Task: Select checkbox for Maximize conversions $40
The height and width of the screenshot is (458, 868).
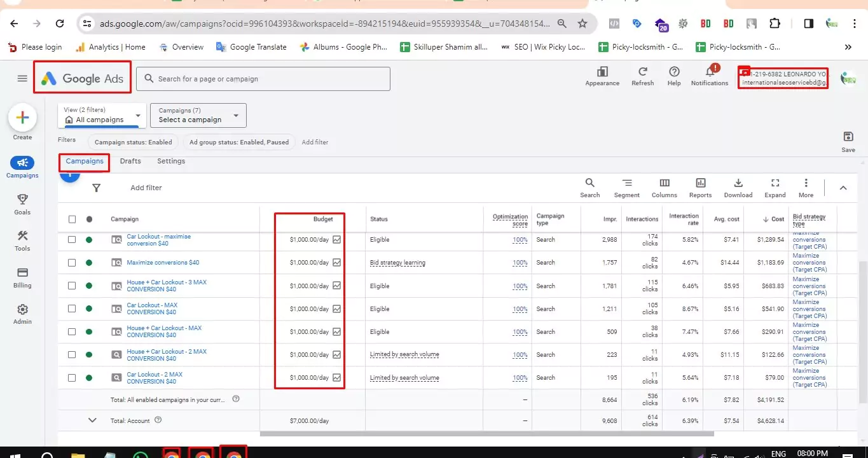Action: [x=72, y=263]
